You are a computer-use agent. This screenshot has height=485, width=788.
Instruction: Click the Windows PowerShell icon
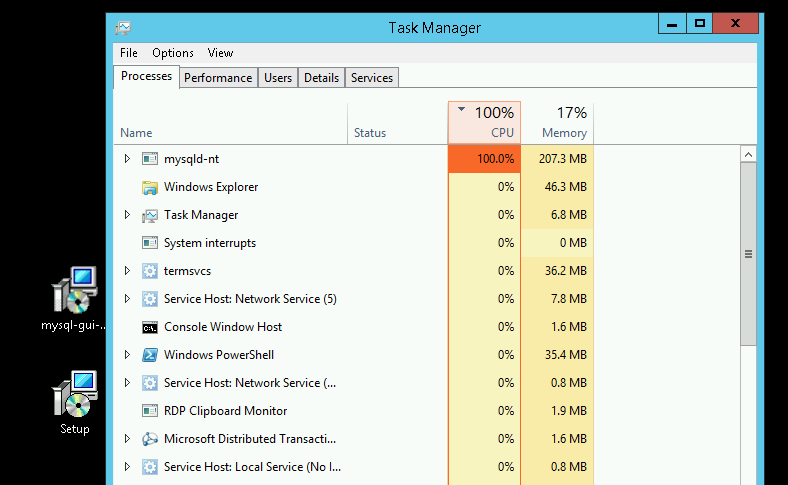(150, 355)
